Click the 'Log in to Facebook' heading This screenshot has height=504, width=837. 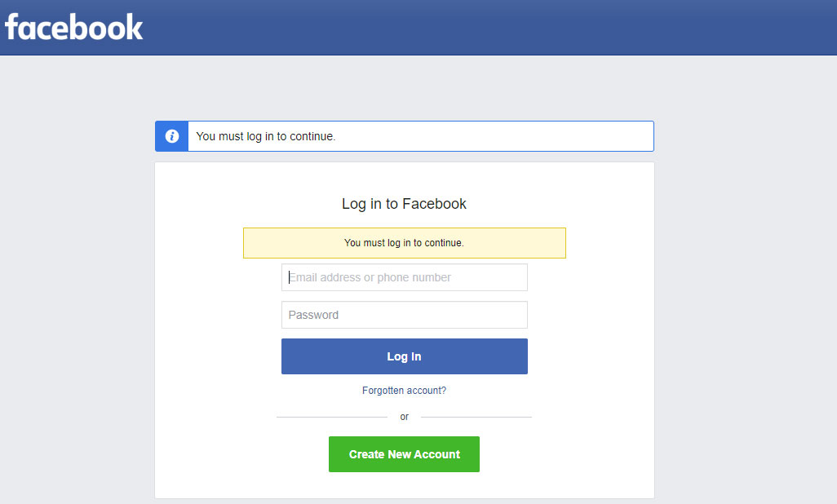click(404, 204)
